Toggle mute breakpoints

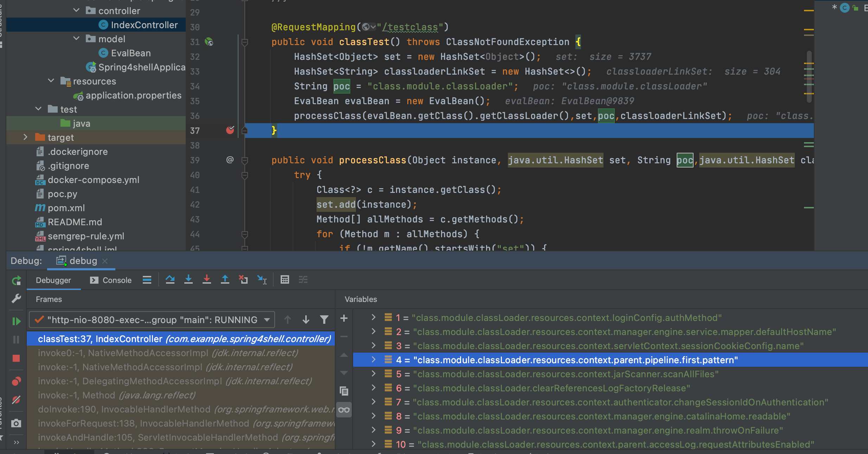pyautogui.click(x=17, y=400)
